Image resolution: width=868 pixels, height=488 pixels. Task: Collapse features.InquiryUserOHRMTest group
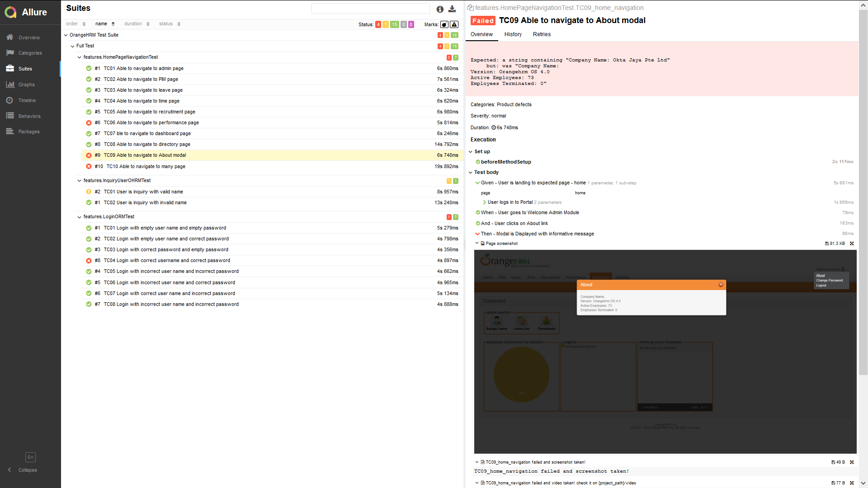pyautogui.click(x=80, y=181)
